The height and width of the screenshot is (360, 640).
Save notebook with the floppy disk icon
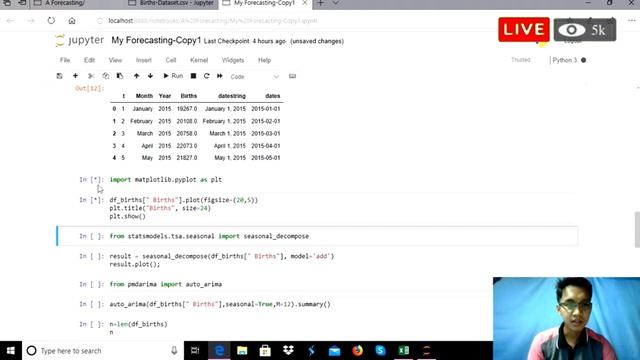click(x=60, y=76)
